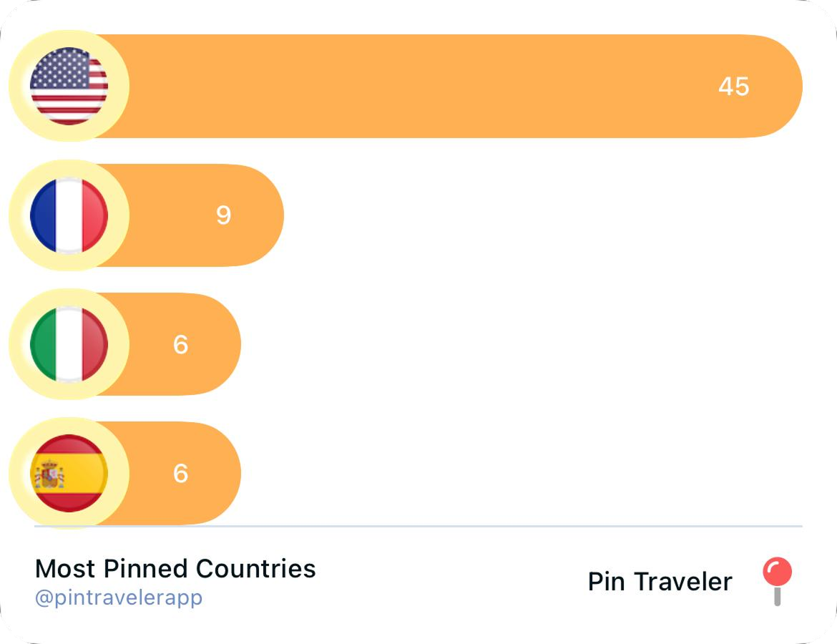
Task: Click the long orange United States bar
Action: point(449,86)
